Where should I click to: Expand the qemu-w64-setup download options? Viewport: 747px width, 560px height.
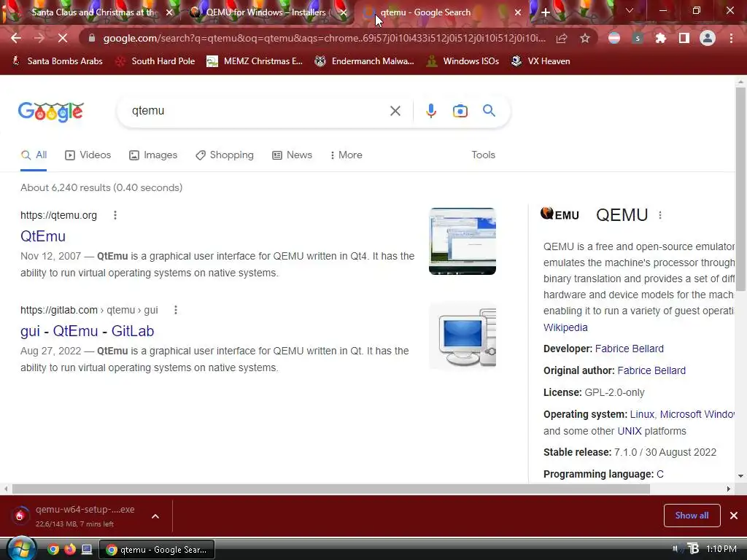pos(155,516)
